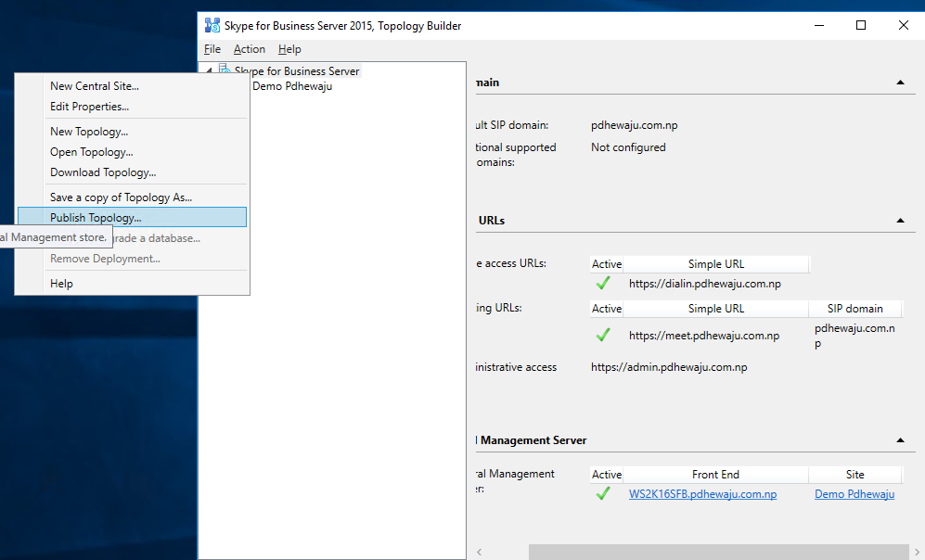Click the Not configured value text
Image resolution: width=925 pixels, height=560 pixels.
click(x=628, y=147)
